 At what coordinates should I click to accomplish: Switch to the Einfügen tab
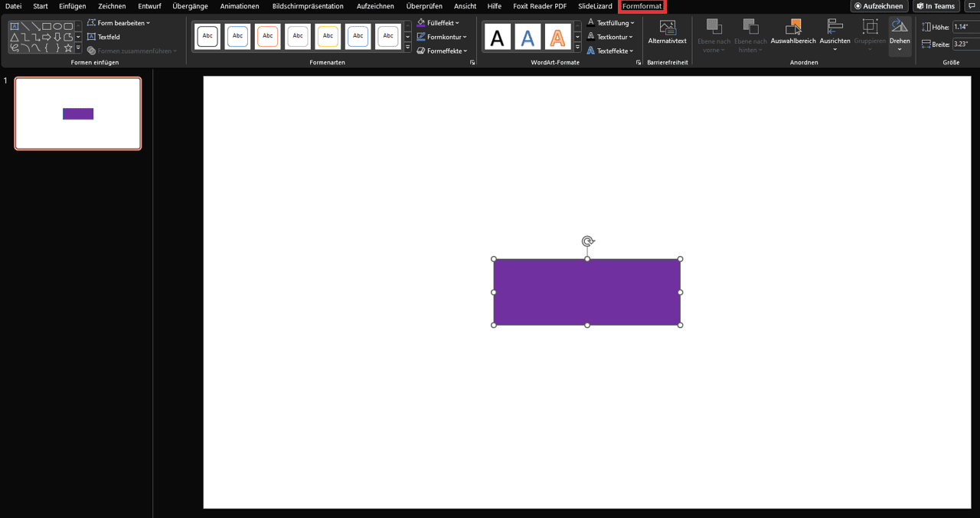click(72, 6)
